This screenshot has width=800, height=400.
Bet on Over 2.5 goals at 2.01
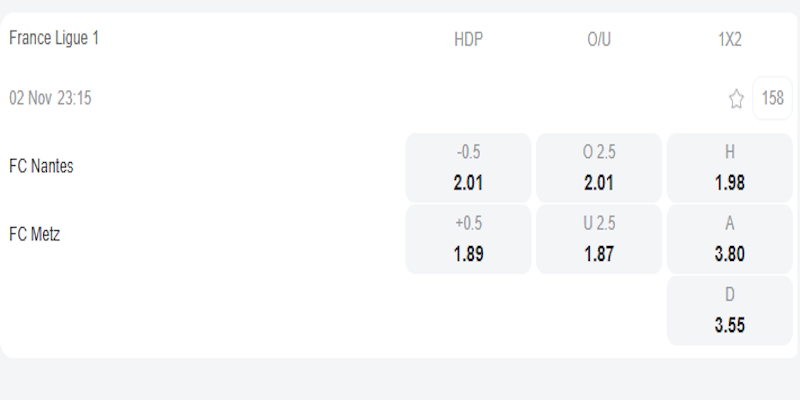[x=599, y=167]
